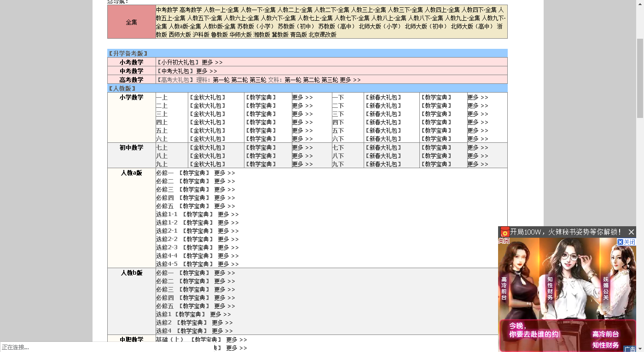
Task: Click the vertical page scrollbar thumb
Action: click(x=640, y=78)
